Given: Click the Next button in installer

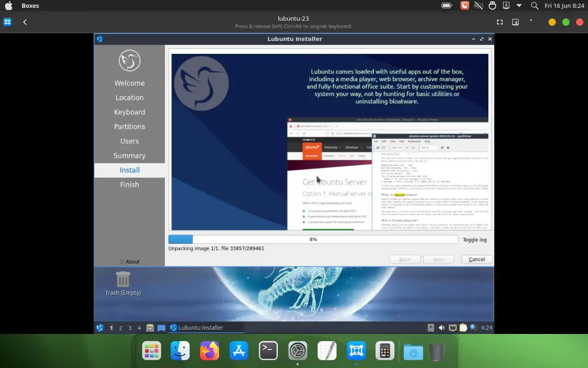Looking at the screenshot, I should point(439,259).
